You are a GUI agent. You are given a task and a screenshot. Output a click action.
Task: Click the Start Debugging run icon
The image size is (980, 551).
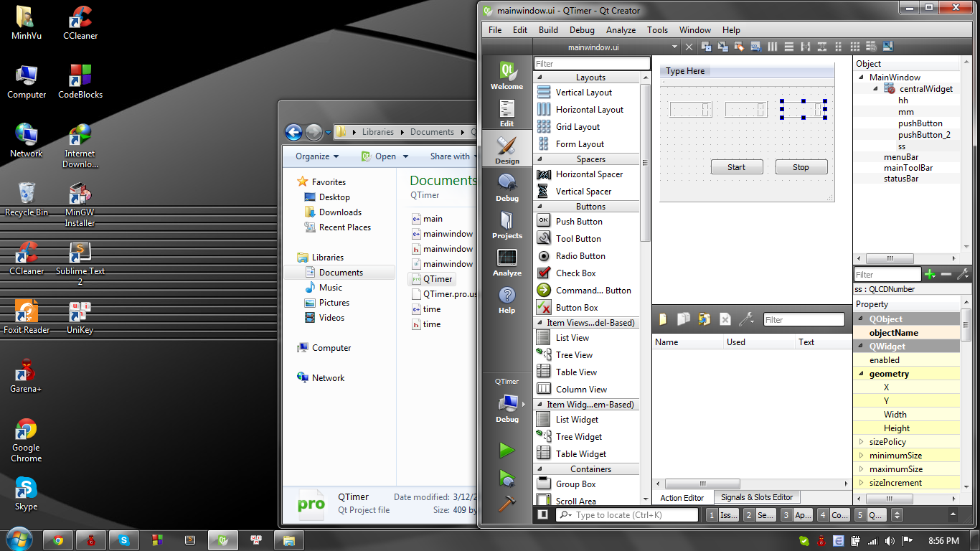pyautogui.click(x=507, y=478)
